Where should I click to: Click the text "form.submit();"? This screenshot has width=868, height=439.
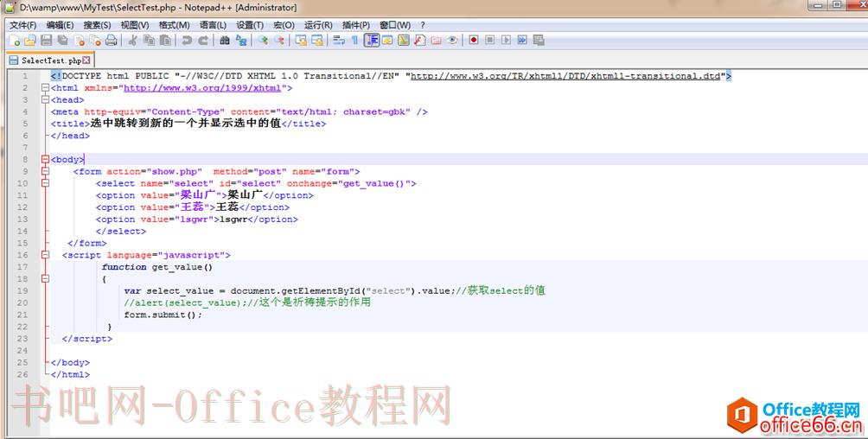click(x=163, y=315)
